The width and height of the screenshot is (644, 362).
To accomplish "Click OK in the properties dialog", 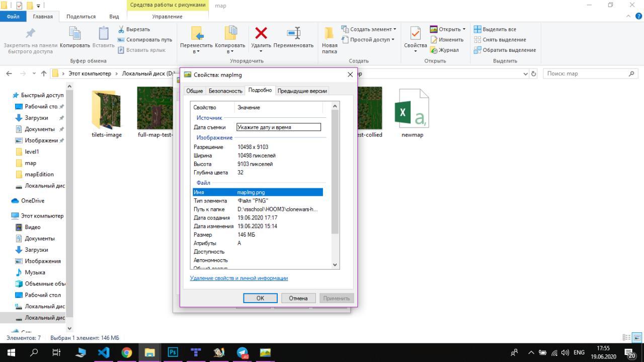I will [260, 298].
